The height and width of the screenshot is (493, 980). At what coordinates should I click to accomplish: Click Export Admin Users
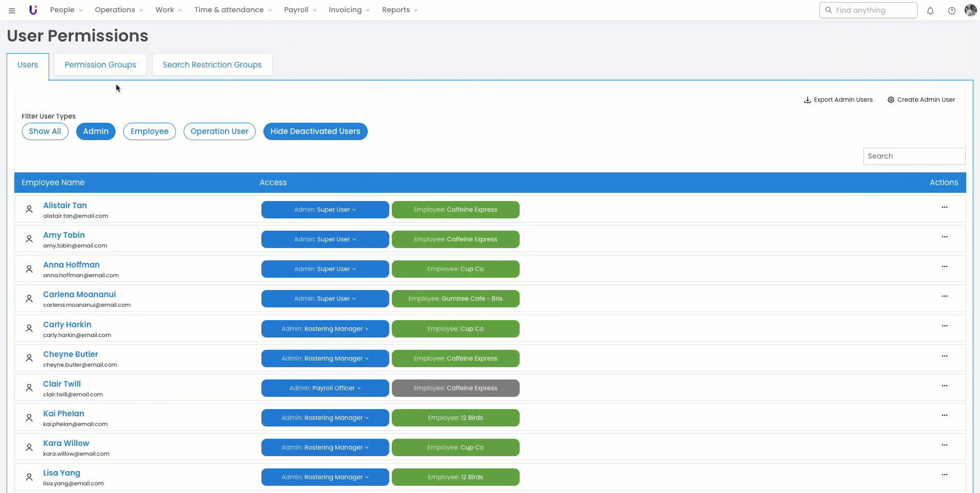pos(838,100)
